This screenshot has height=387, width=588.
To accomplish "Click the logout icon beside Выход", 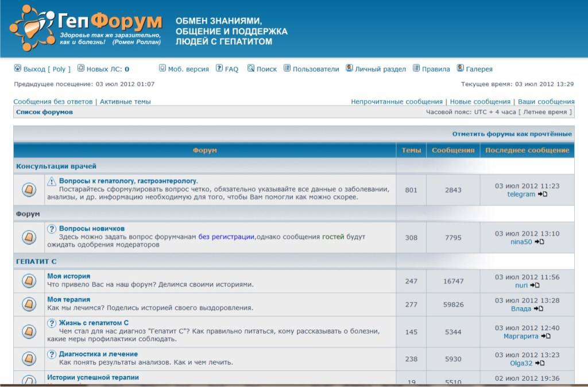I will click(18, 68).
